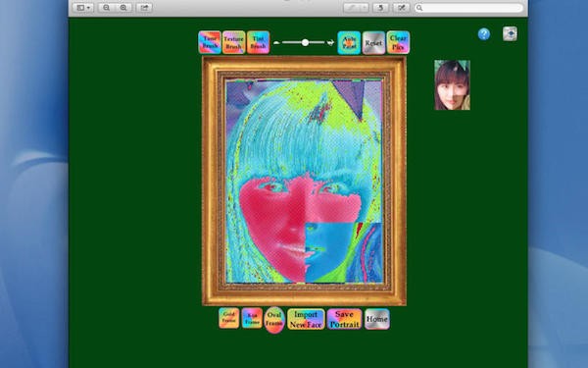588x368 pixels.
Task: Select the original face photo thumbnail
Action: pyautogui.click(x=452, y=84)
